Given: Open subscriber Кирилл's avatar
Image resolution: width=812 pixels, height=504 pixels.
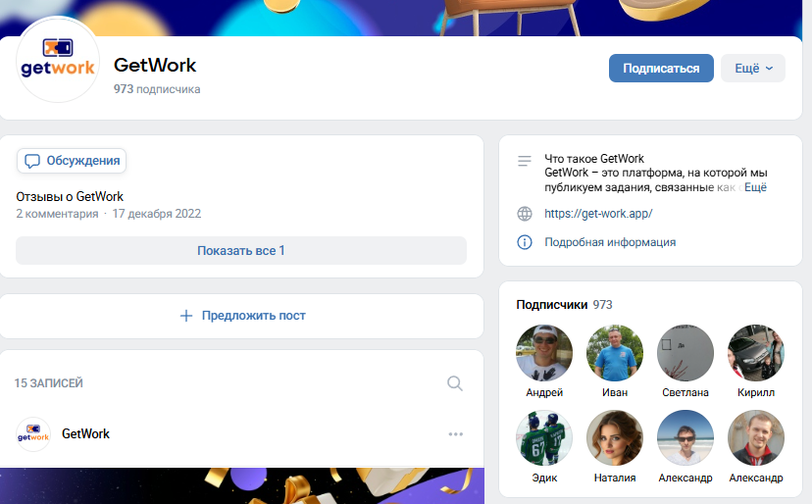Looking at the screenshot, I should [x=756, y=353].
